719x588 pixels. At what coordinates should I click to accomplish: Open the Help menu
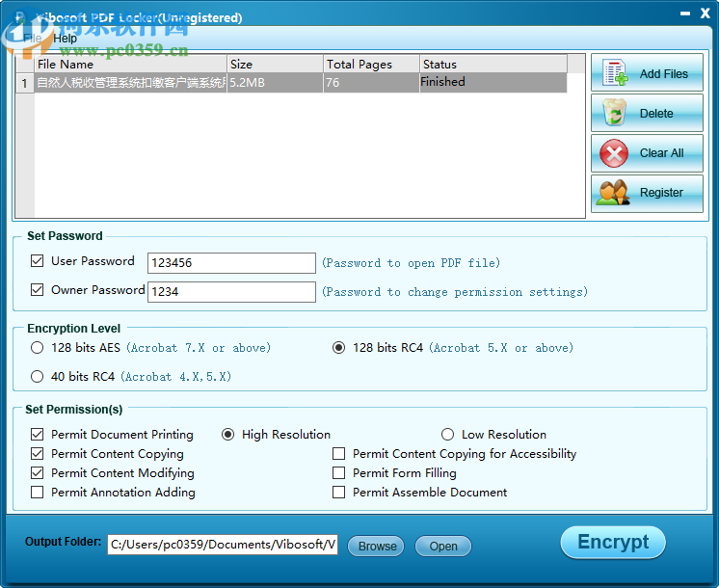(65, 38)
